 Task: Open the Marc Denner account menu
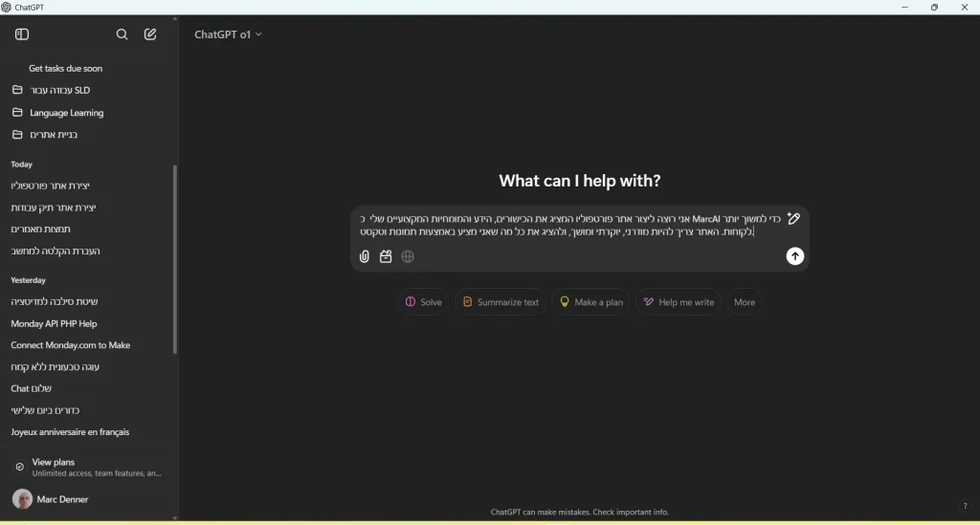87,499
